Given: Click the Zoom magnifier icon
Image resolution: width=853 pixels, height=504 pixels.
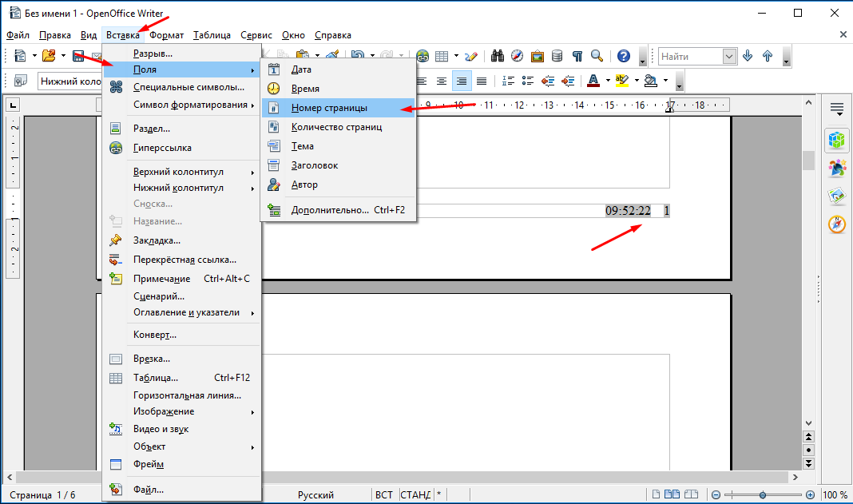Looking at the screenshot, I should click(597, 56).
